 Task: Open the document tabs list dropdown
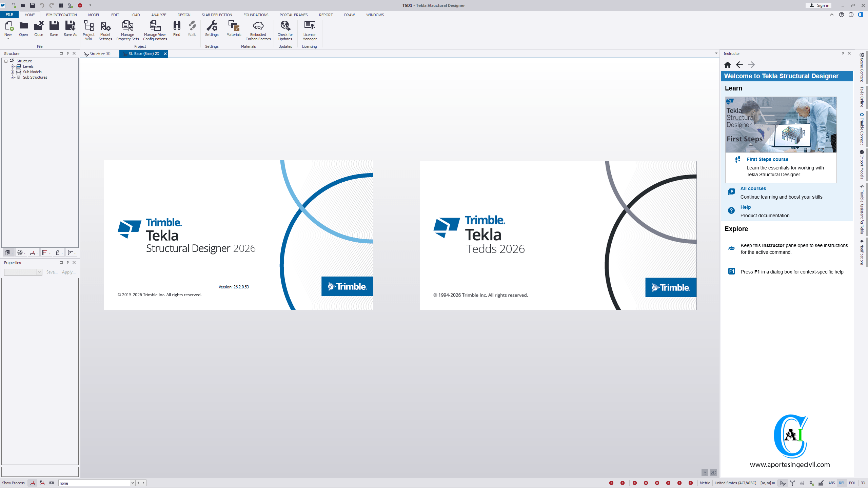coord(716,54)
